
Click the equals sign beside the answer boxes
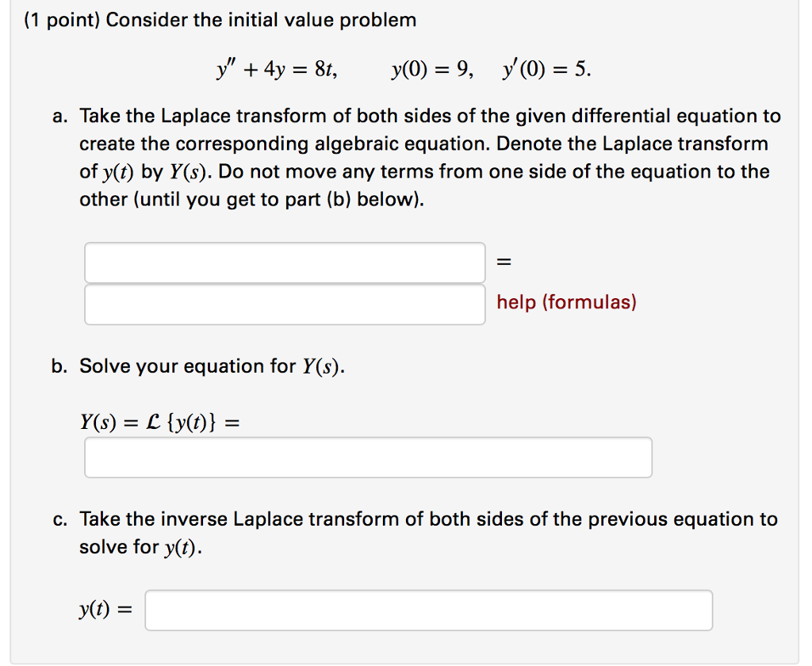click(502, 262)
